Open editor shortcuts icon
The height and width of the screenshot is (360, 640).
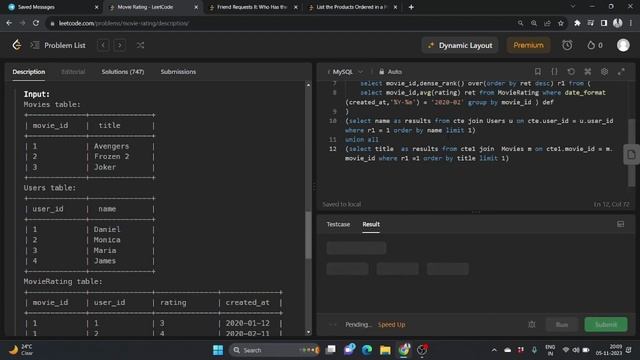[588, 72]
